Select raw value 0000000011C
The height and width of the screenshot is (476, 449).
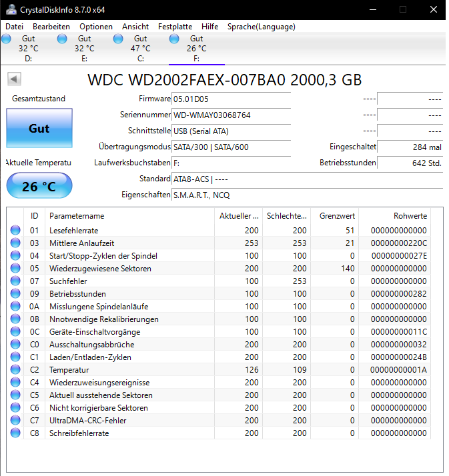[x=399, y=332]
